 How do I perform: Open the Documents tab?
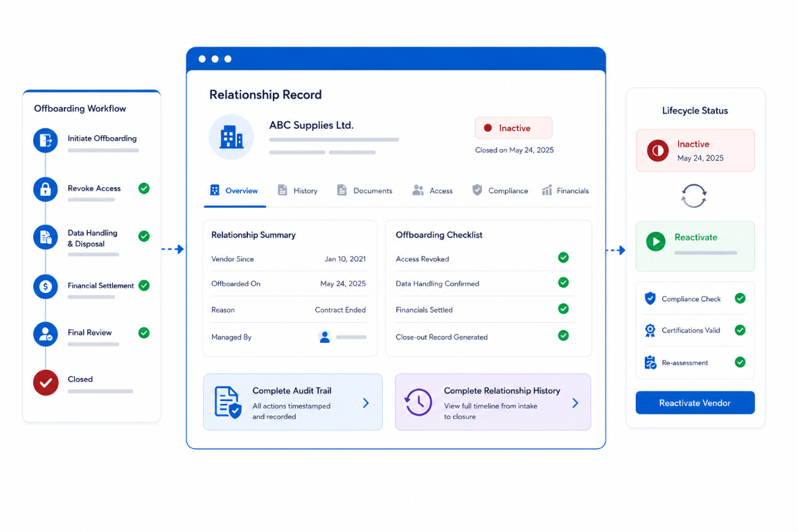click(x=365, y=191)
